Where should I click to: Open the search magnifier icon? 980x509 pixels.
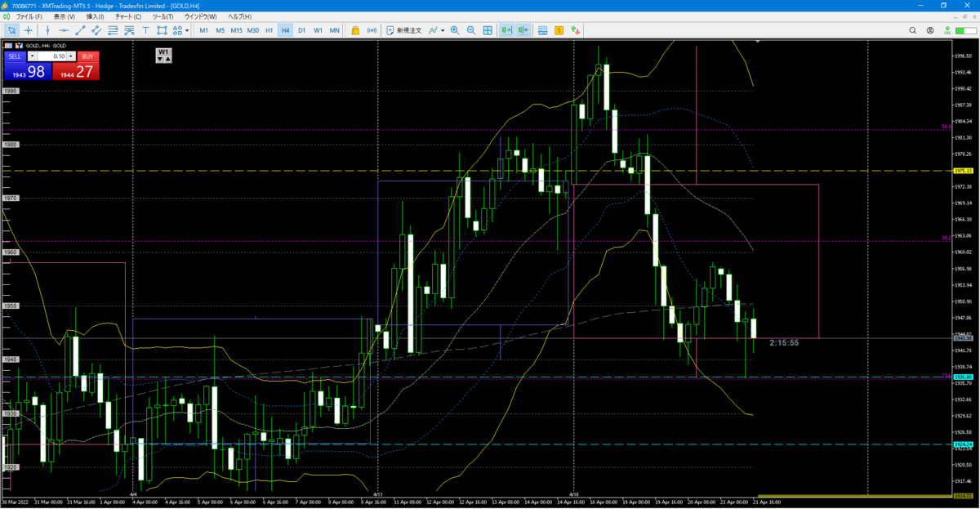(913, 30)
